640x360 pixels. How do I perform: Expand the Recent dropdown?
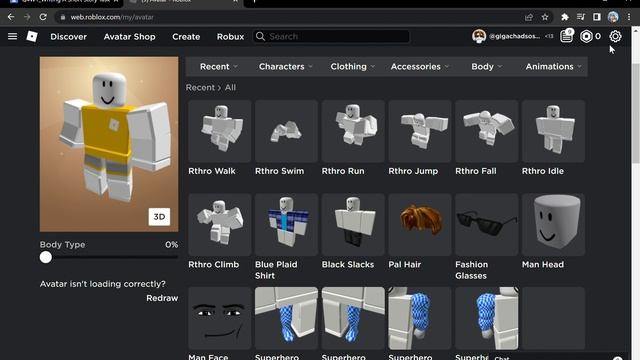coord(218,67)
